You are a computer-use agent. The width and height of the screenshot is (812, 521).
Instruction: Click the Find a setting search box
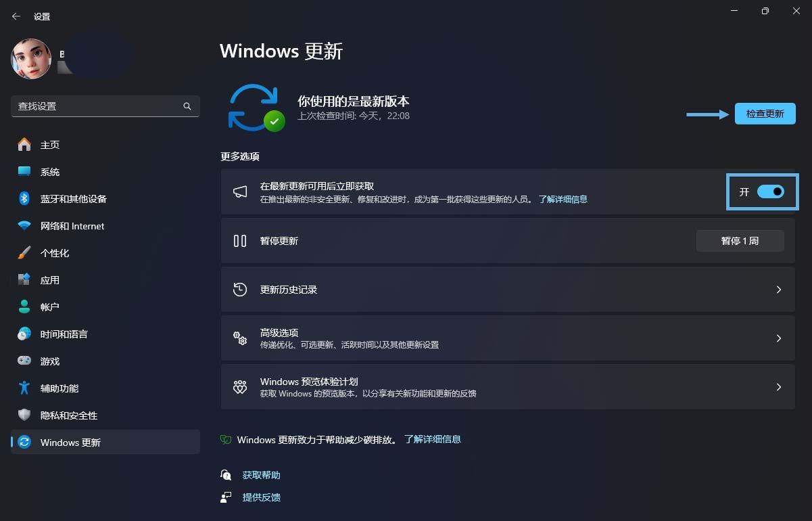101,106
